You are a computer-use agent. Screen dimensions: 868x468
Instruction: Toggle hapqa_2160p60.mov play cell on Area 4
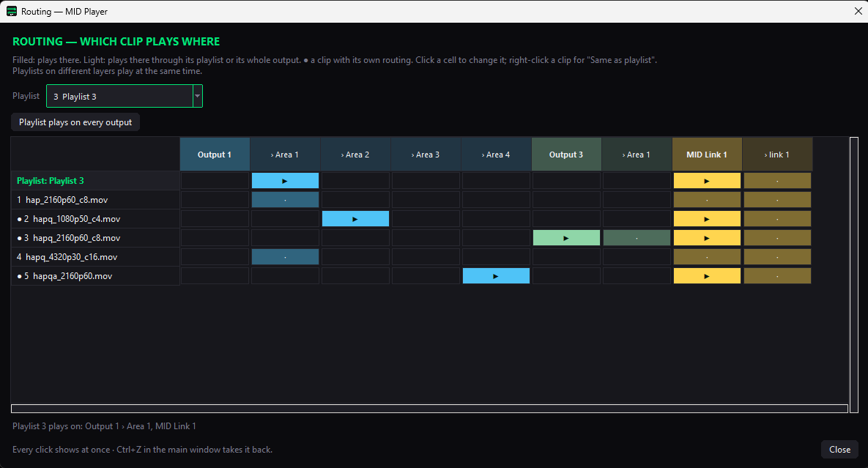[496, 275]
